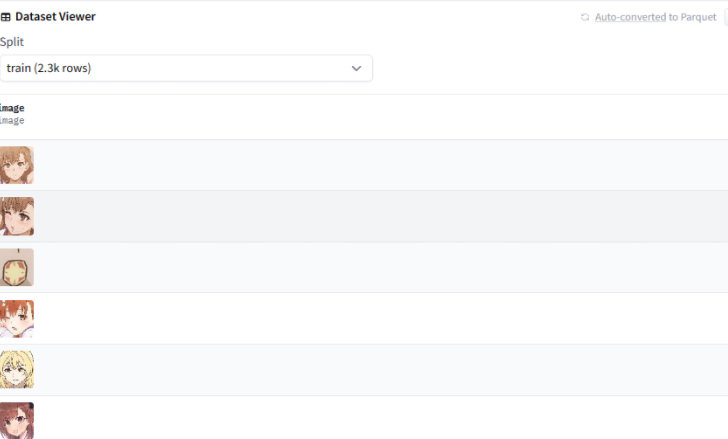The height and width of the screenshot is (439, 728).
Task: Click the bold image column header
Action: tap(12, 108)
